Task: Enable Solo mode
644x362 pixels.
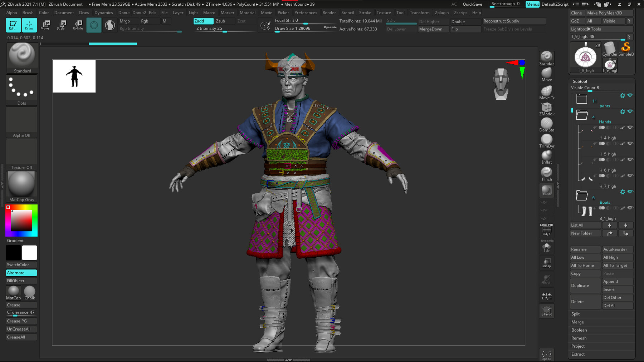Action: point(546,247)
